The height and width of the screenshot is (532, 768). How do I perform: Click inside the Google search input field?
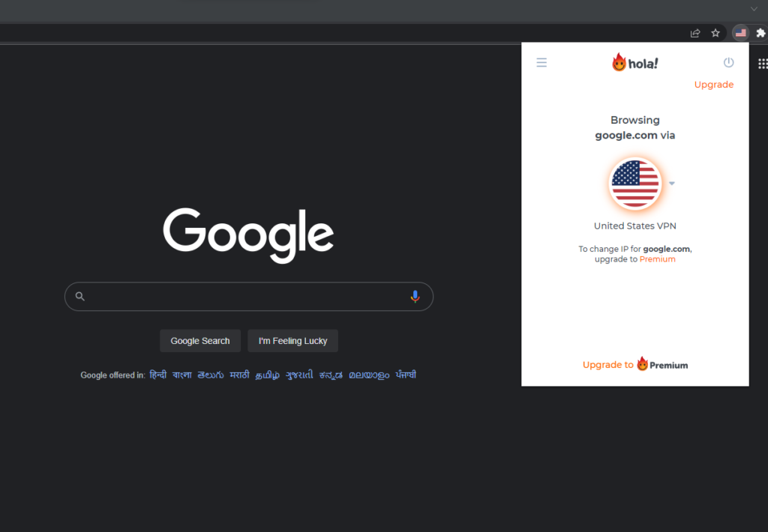pos(247,297)
